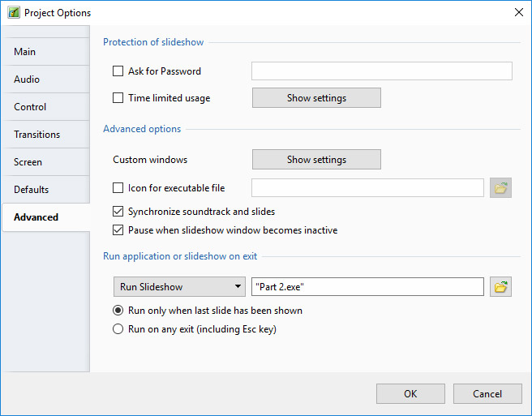Open the Audio tab
Screen dimensions: 532x416
point(45,79)
